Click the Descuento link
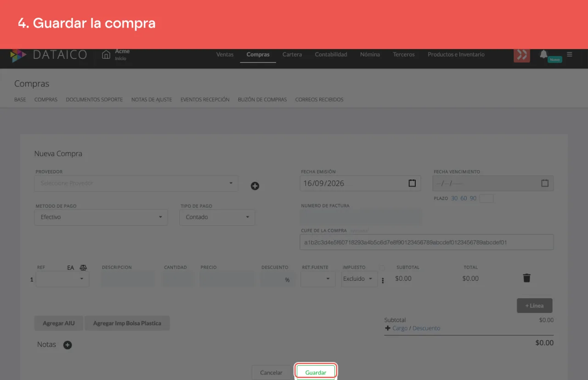This screenshot has height=380, width=588. click(x=426, y=328)
